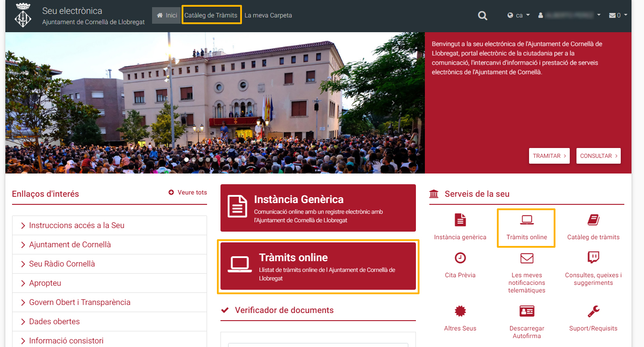The width and height of the screenshot is (644, 347).
Task: Open Cita Prèvia clock icon service
Action: tap(460, 258)
